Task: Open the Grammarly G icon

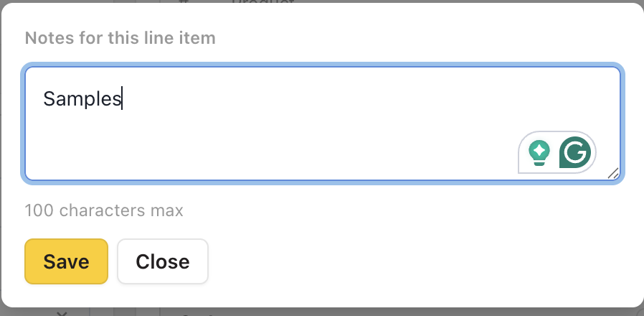Action: coord(575,152)
